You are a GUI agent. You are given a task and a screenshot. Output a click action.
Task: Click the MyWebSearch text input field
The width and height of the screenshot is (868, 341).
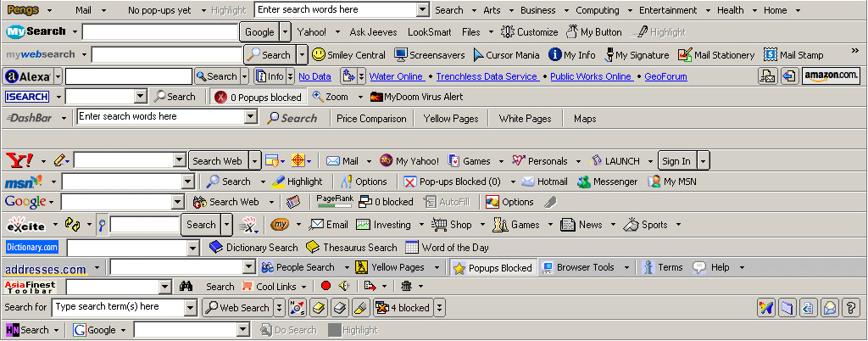(x=166, y=54)
